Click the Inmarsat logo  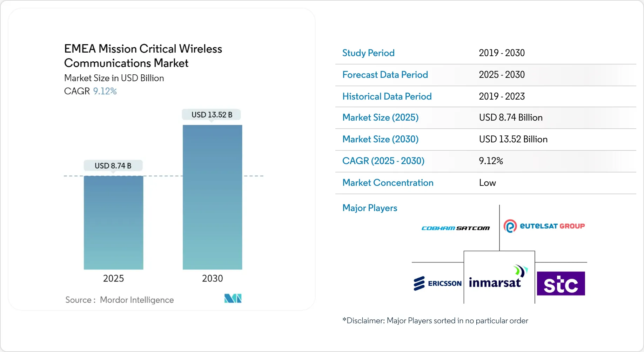[x=498, y=277]
